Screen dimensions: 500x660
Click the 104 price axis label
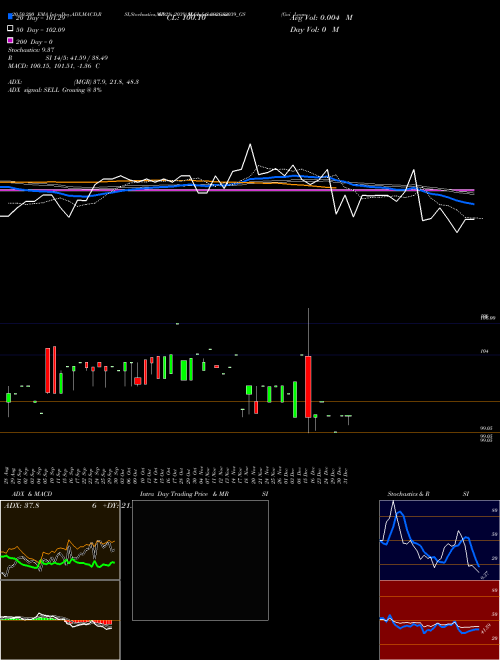coord(484,351)
